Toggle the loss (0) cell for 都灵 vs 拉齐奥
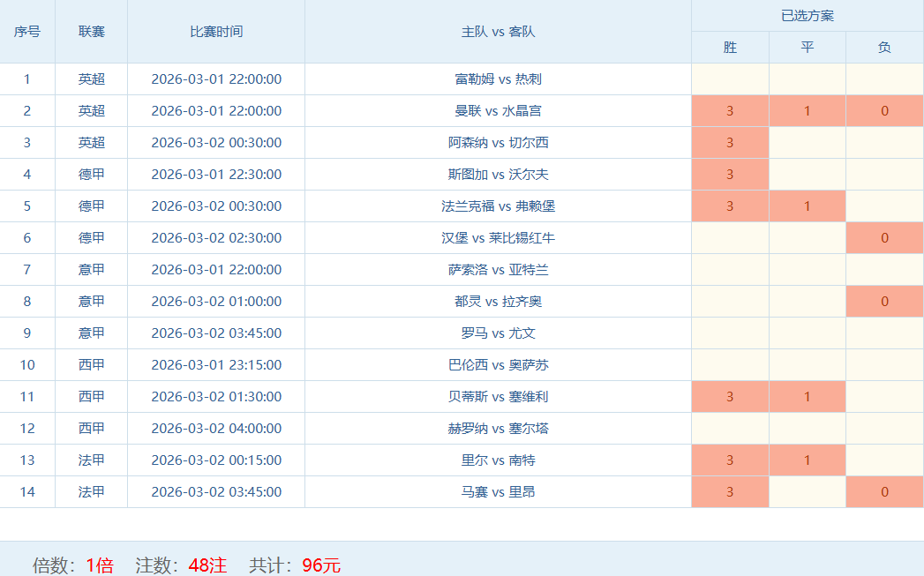Image resolution: width=924 pixels, height=576 pixels. coord(884,302)
